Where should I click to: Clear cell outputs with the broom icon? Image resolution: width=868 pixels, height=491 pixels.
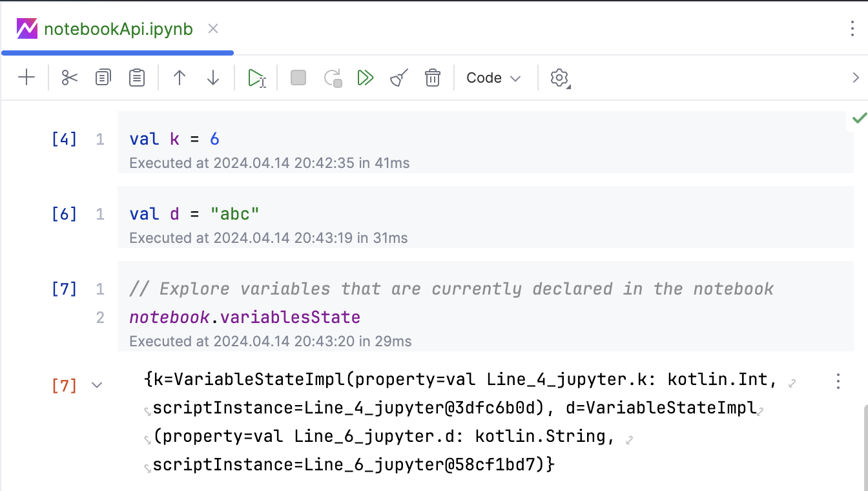(x=398, y=78)
